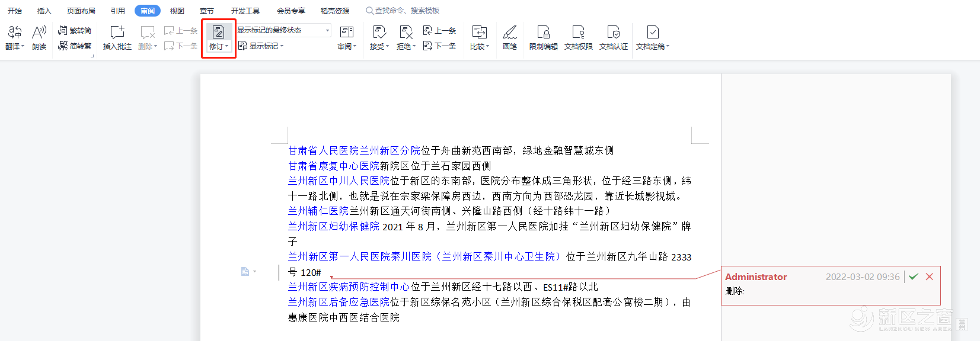Click the 接受 accept change icon
The height and width of the screenshot is (341, 980).
(379, 32)
